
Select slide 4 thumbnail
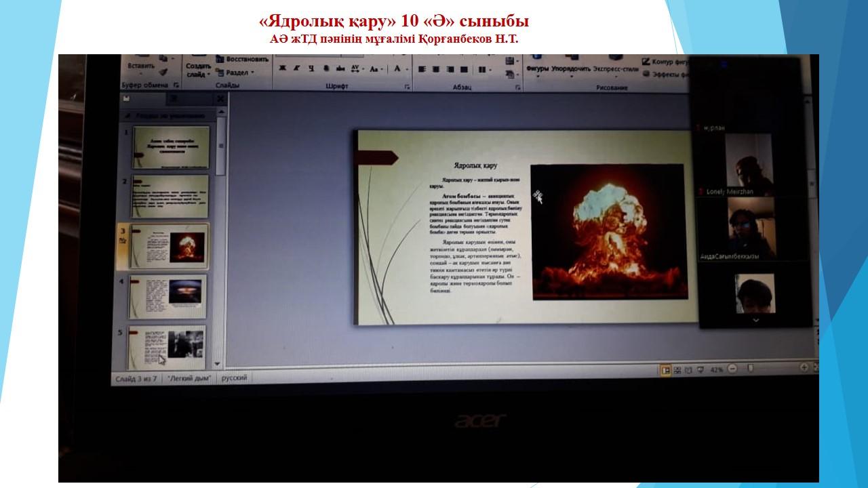coord(169,296)
